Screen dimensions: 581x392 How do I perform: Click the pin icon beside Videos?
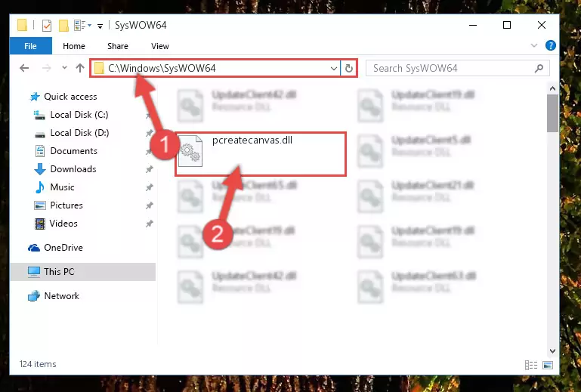click(x=150, y=224)
